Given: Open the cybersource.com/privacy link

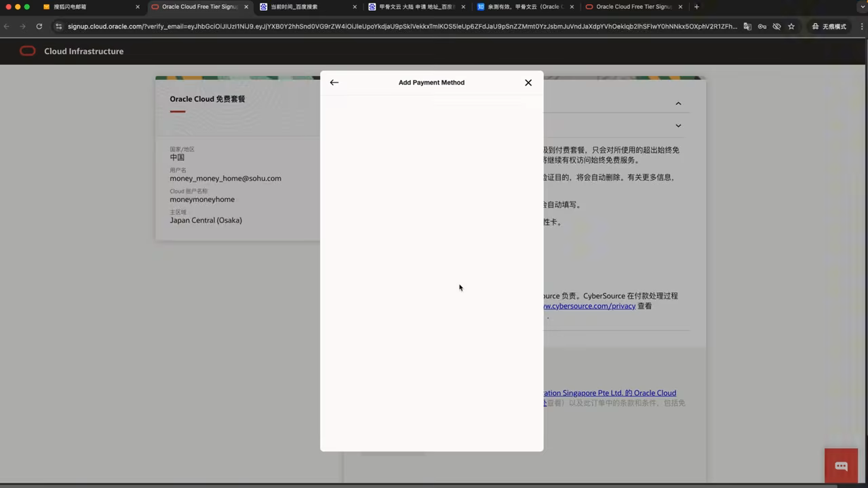Looking at the screenshot, I should pos(589,306).
